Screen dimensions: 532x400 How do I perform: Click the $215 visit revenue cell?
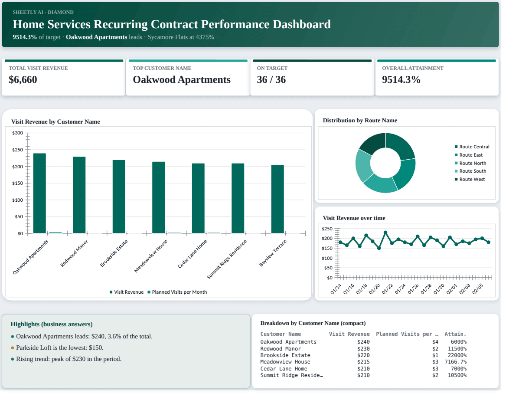point(363,362)
